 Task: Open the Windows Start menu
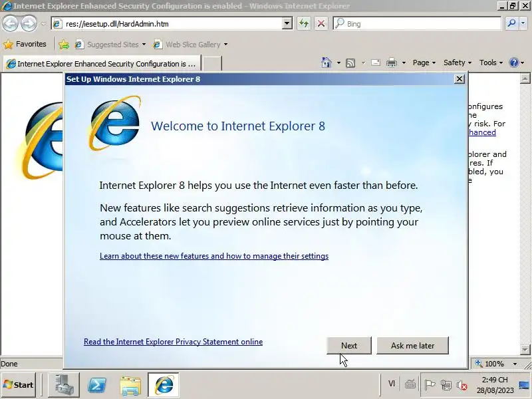point(19,385)
